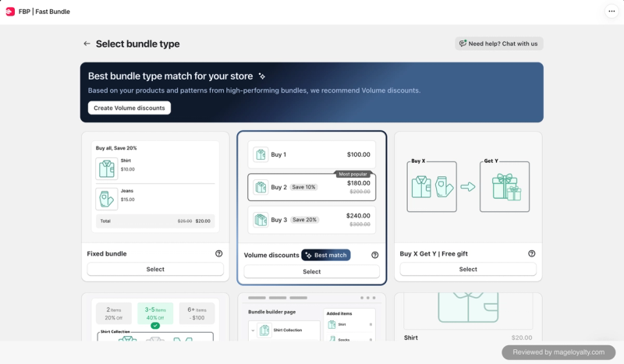Screen dimensions: 624x364
Task: Click the 3-5 items 40% off tier
Action: (155, 313)
